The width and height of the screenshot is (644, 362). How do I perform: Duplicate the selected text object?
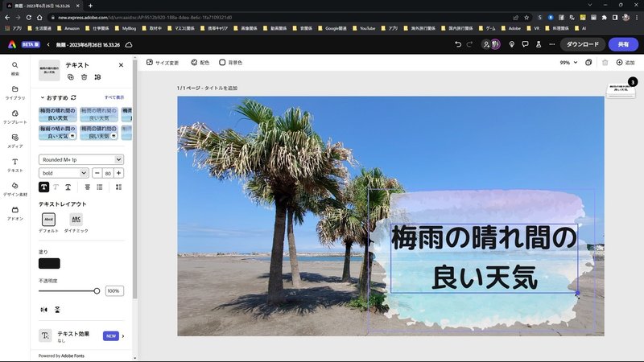point(71,77)
